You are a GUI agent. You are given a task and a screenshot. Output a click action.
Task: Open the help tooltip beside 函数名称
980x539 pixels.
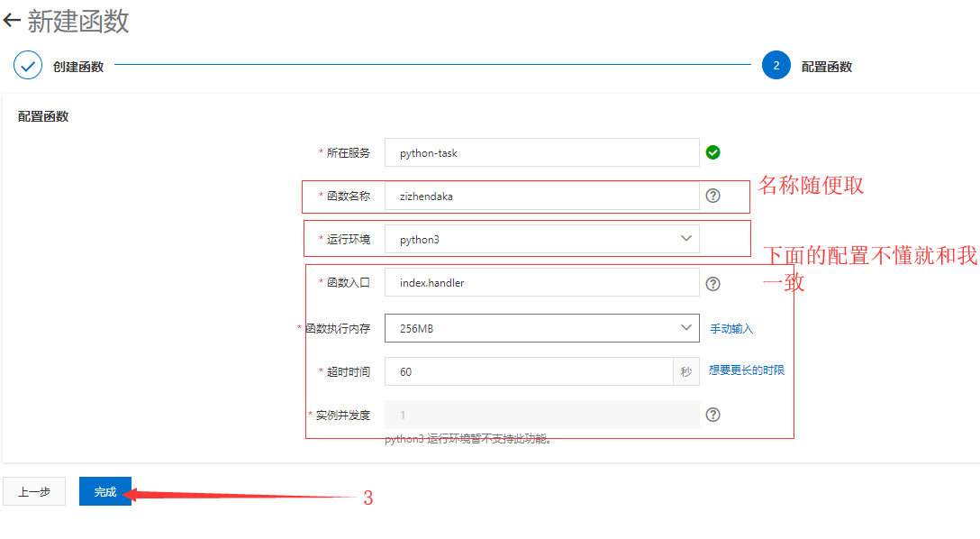click(712, 196)
